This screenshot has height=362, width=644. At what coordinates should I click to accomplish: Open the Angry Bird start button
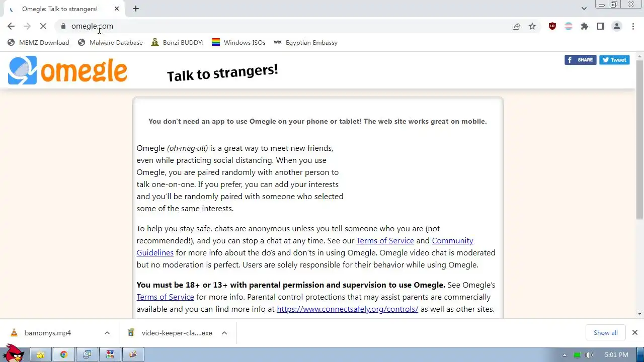[13, 353]
